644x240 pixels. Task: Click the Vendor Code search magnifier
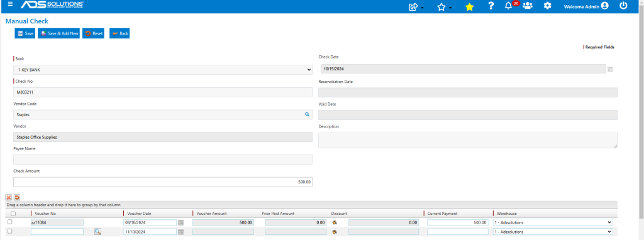click(307, 114)
